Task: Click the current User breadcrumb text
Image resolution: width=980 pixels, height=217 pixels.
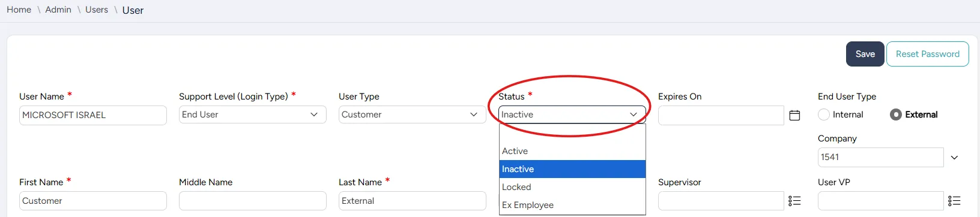Action: click(x=133, y=10)
